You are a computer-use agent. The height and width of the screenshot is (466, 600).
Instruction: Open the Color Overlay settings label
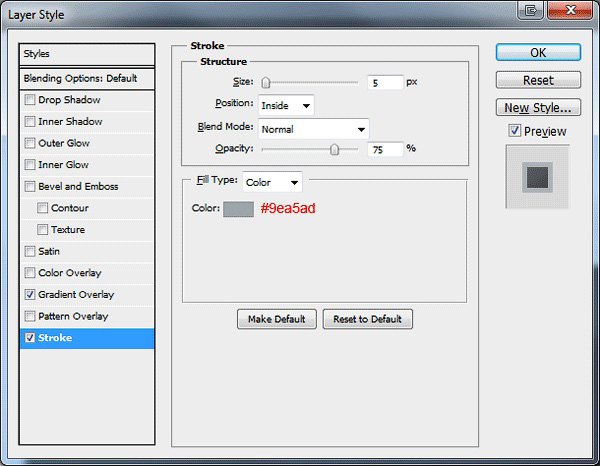point(70,273)
